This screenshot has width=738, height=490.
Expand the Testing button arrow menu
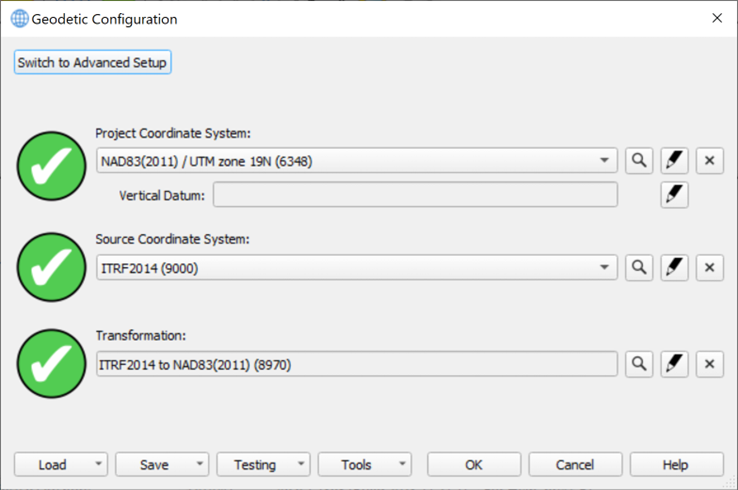coord(301,464)
